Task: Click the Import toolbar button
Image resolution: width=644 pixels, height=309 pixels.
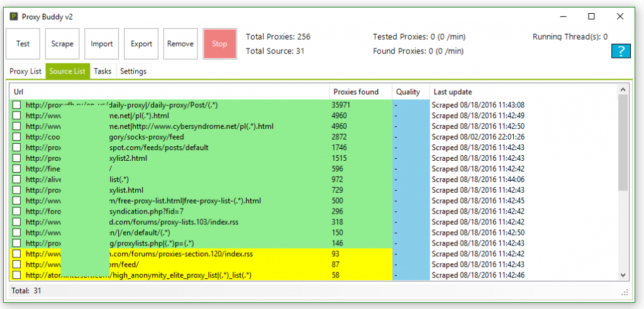Action: 101,44
